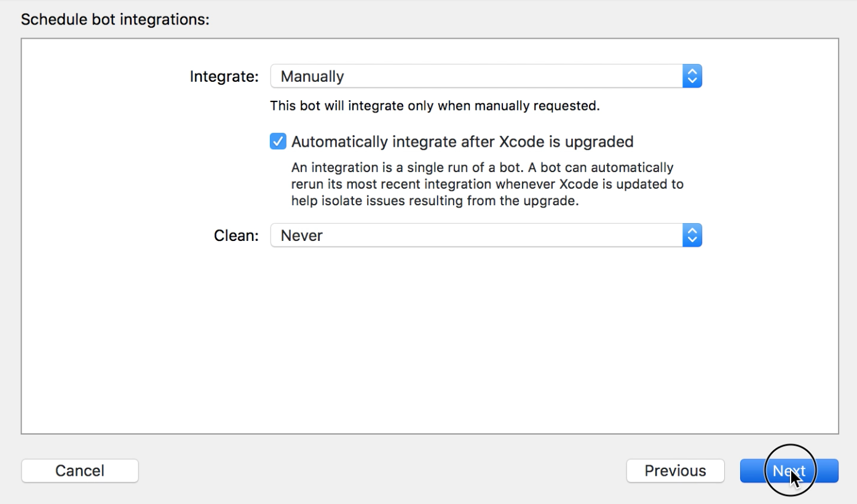Click the 'Integrate:' field label

(224, 77)
